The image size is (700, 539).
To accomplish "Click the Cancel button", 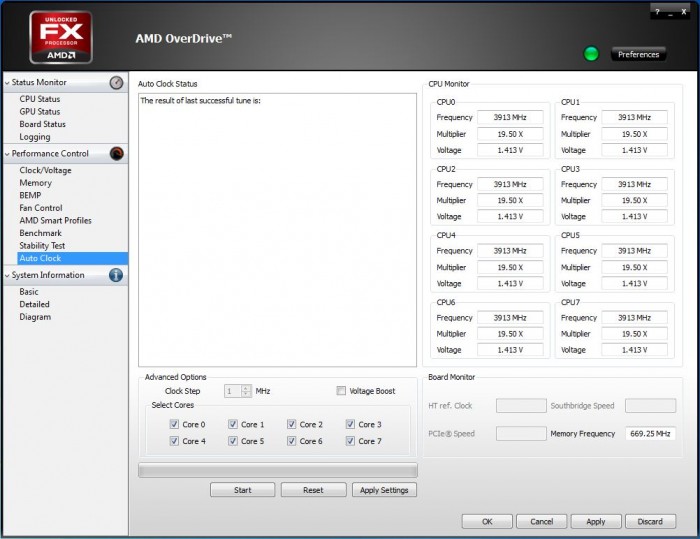I will click(542, 522).
